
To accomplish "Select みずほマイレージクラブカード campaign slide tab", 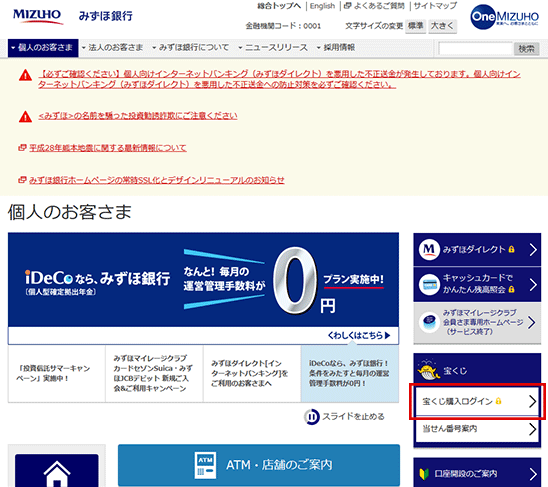I will tap(154, 373).
